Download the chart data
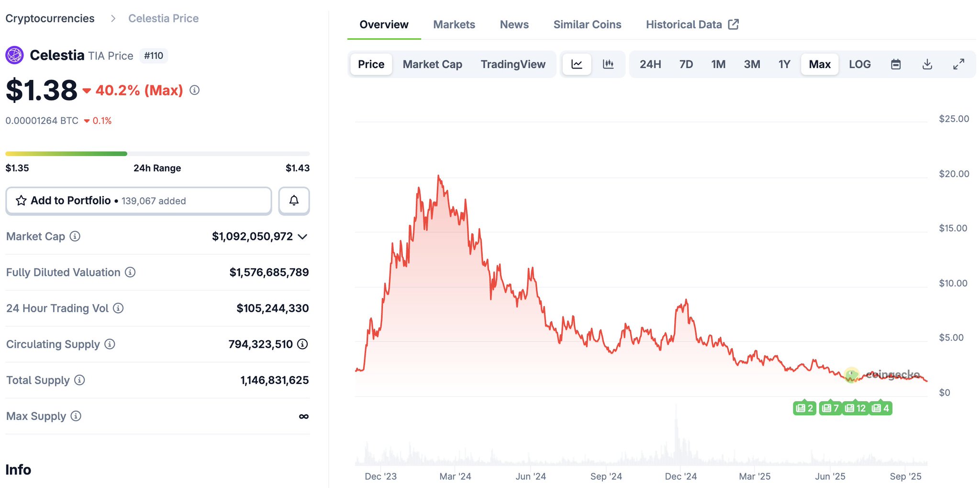The width and height of the screenshot is (980, 488). coord(927,64)
